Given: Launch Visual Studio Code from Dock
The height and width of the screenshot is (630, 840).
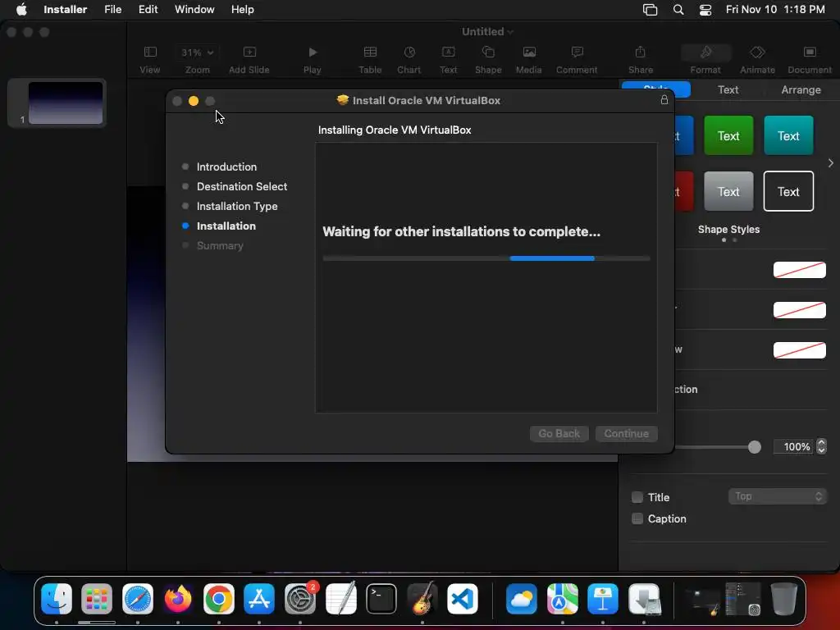Looking at the screenshot, I should [463, 599].
